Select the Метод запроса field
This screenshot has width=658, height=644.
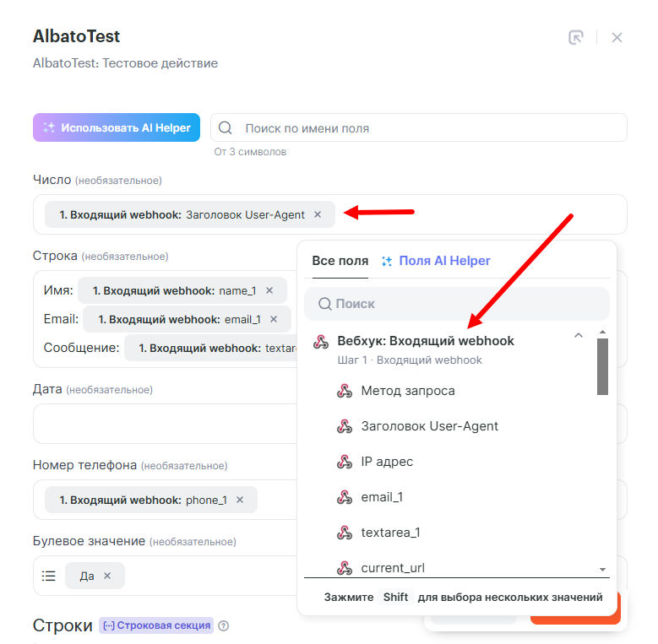coord(407,391)
